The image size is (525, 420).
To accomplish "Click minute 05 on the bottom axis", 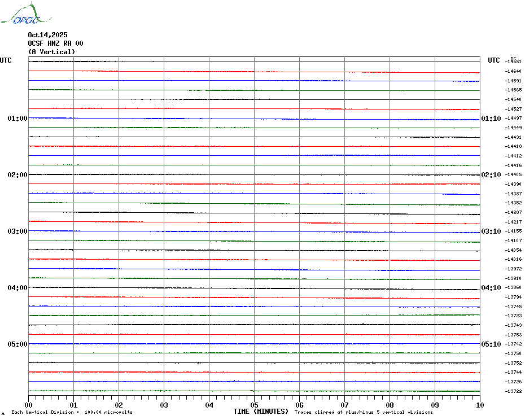I will click(x=254, y=405).
